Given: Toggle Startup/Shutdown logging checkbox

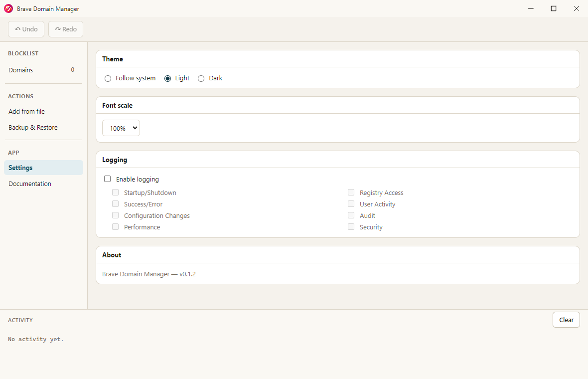Looking at the screenshot, I should (x=116, y=192).
